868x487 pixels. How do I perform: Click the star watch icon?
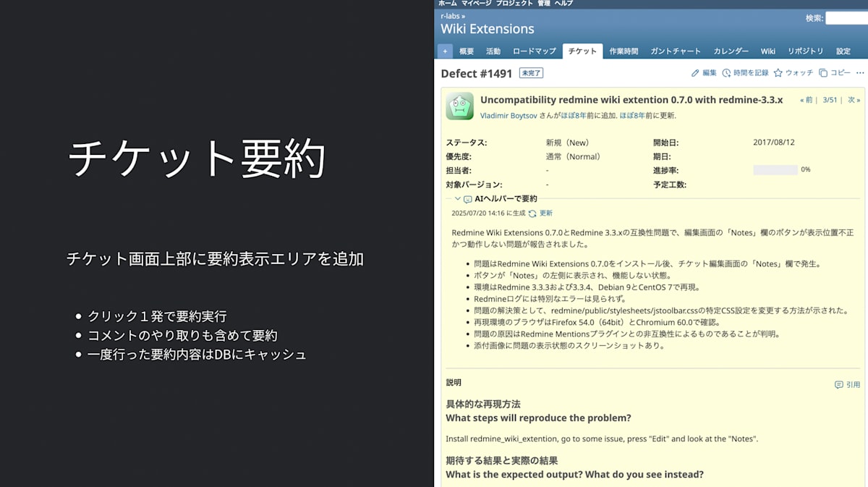tap(778, 73)
